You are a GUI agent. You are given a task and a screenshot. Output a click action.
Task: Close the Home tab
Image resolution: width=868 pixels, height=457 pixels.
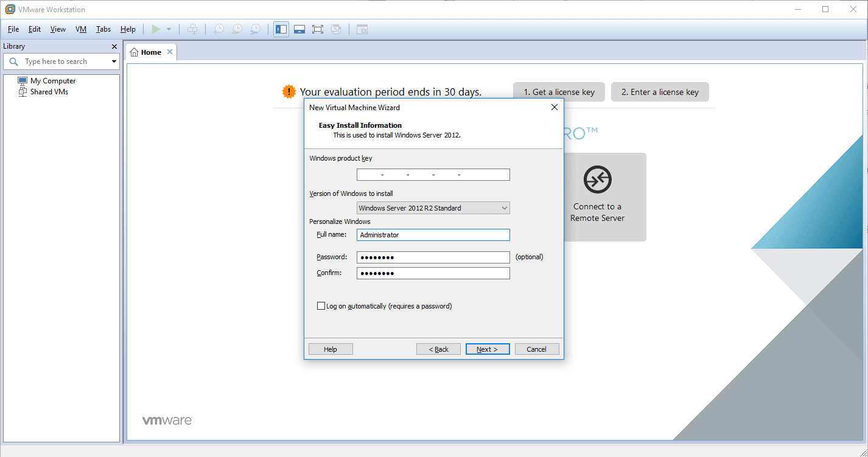tap(170, 52)
